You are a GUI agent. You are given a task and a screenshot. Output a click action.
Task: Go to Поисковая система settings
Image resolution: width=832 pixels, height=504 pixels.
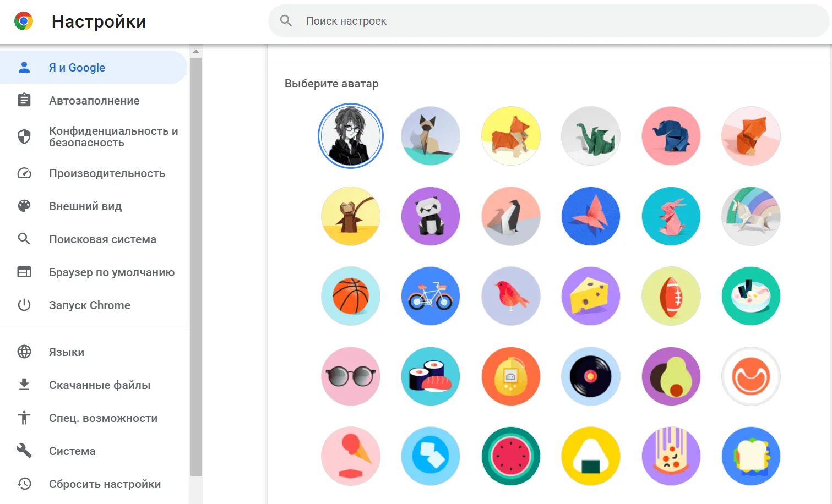(94, 239)
